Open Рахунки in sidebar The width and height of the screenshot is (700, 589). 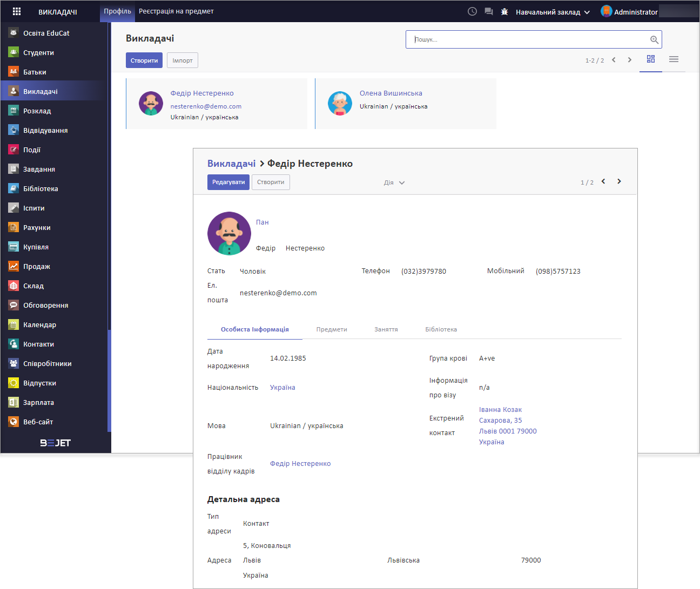54,227
